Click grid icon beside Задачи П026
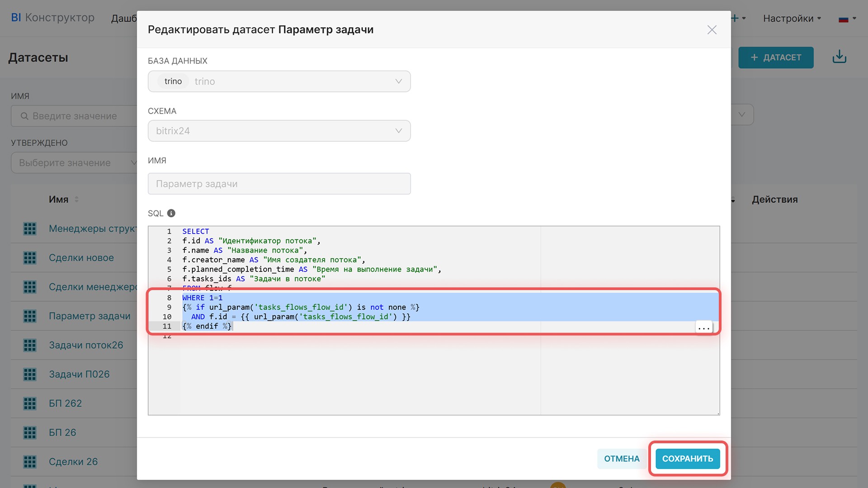Screen dimensions: 868x488 click(30, 375)
